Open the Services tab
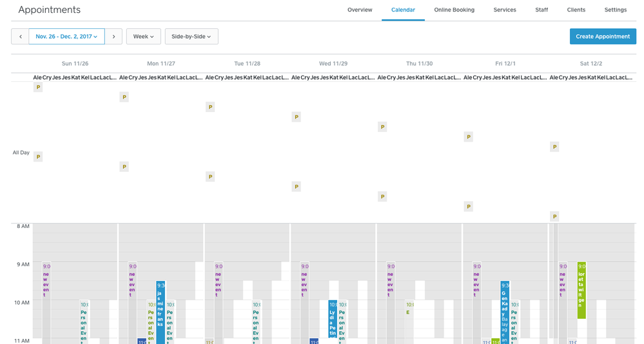Screen dimensions: 644x344 [505, 10]
